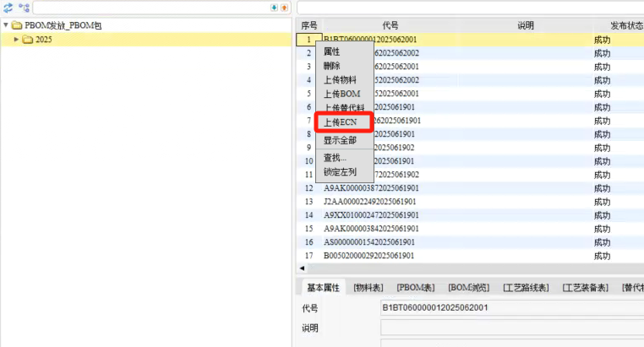Click the 代号 field in 基本属性
Screen dimensions: 644x347
(x=512, y=307)
